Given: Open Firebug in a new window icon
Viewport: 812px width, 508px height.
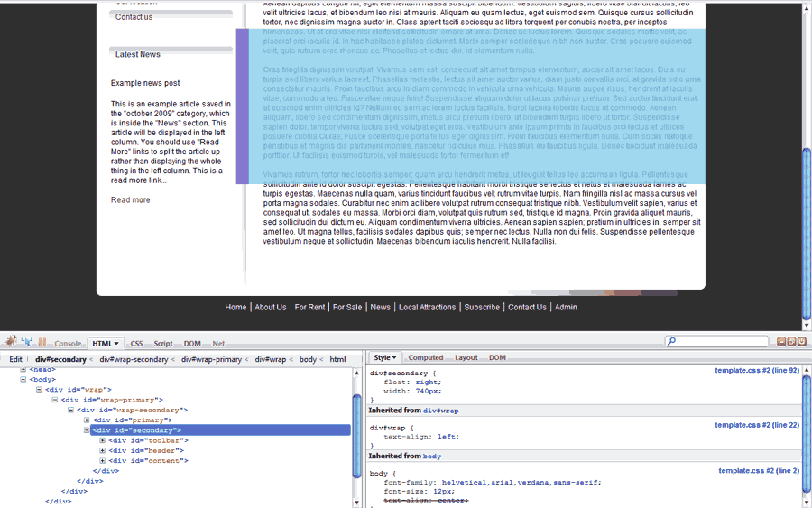Looking at the screenshot, I should click(790, 342).
